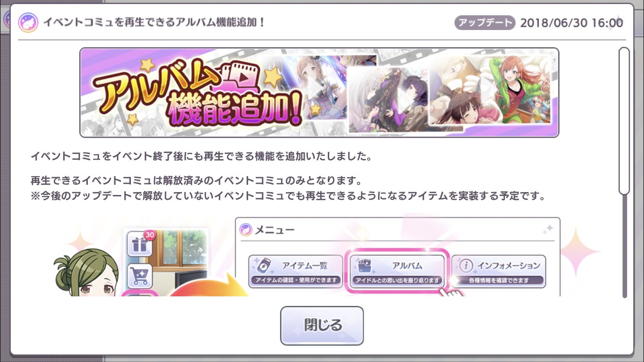
Task: Click the round icon beside notice title
Action: coord(28,22)
